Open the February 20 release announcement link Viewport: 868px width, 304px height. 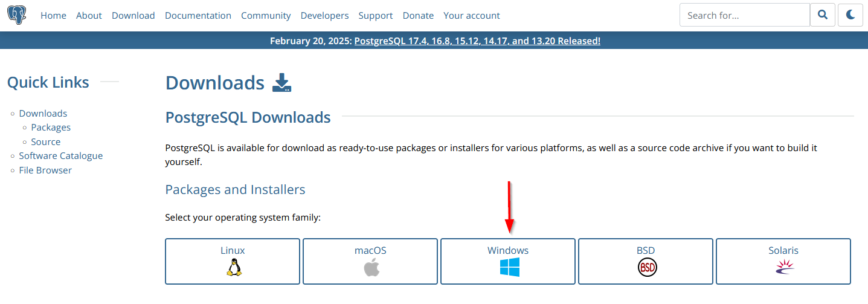click(x=477, y=41)
